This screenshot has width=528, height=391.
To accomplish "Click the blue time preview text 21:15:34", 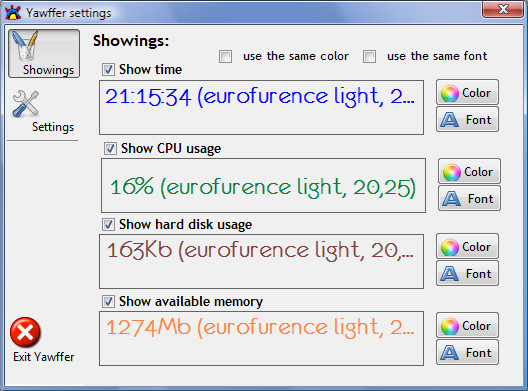I will coord(260,97).
